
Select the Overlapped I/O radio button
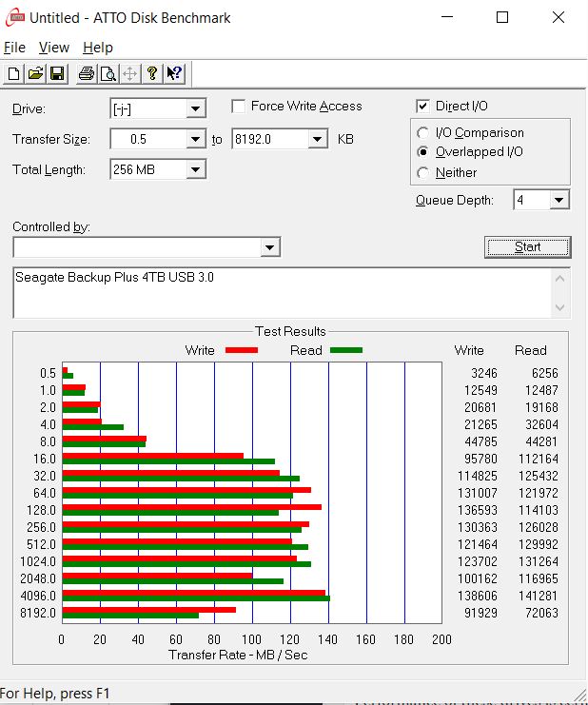[422, 152]
